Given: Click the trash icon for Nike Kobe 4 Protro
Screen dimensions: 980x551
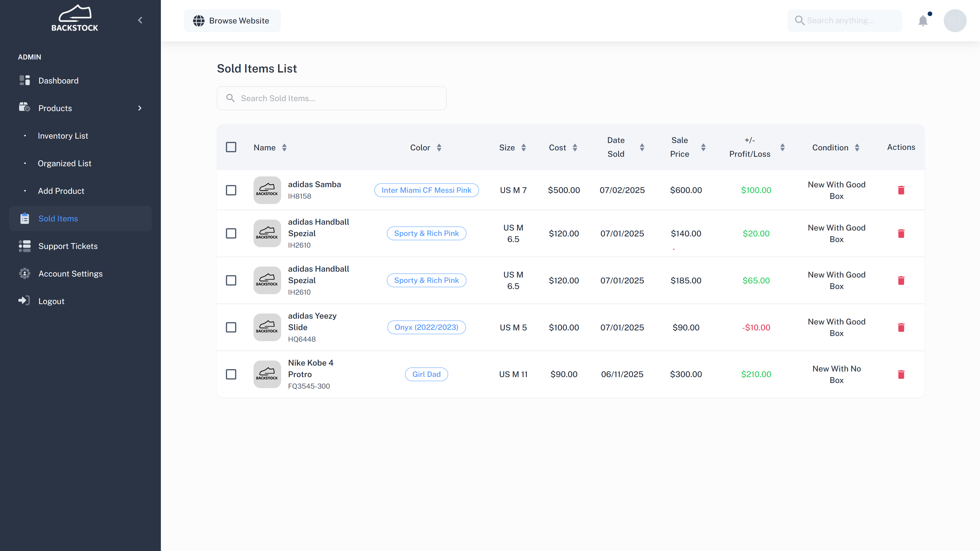Looking at the screenshot, I should tap(901, 374).
